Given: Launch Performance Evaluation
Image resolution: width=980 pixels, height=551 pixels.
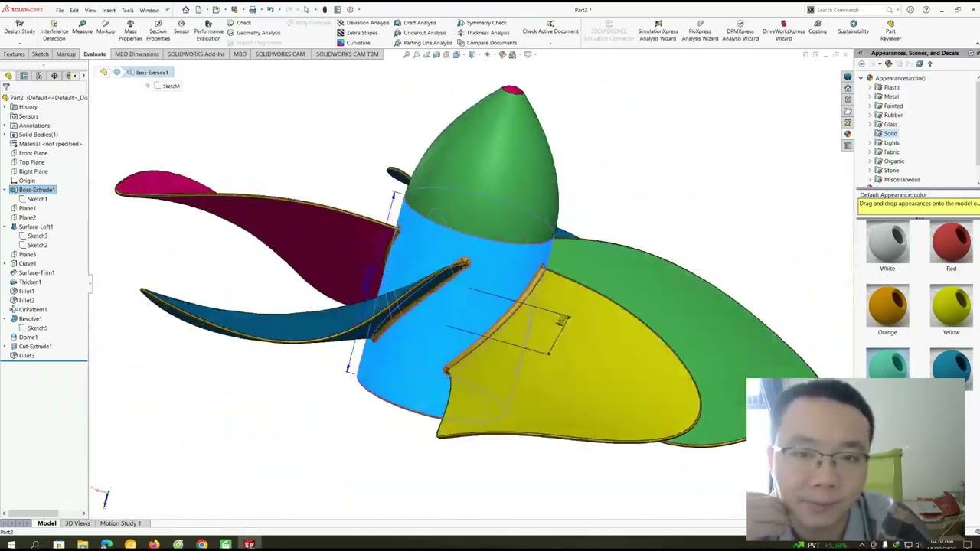Looking at the screenshot, I should click(208, 31).
